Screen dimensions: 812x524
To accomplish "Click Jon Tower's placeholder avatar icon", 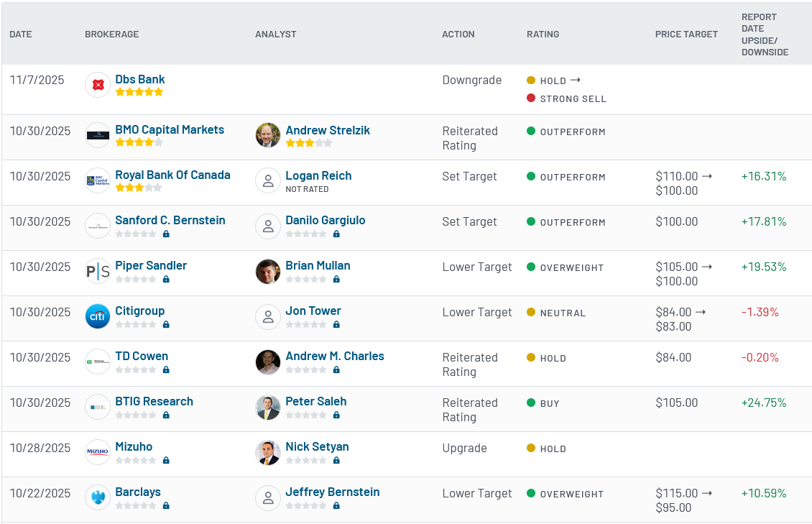I will pyautogui.click(x=268, y=316).
